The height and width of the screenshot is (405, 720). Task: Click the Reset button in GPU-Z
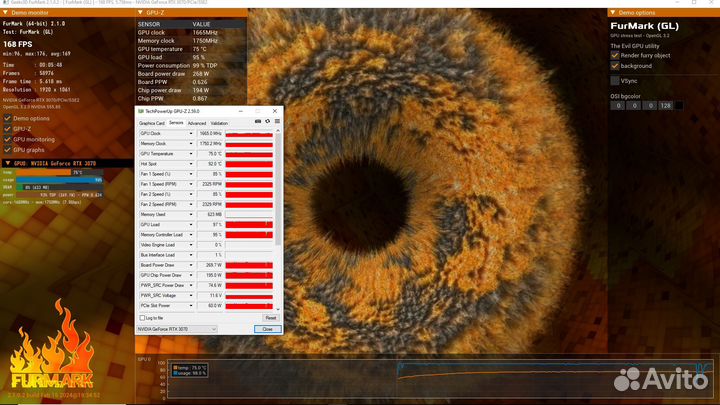(x=270, y=318)
